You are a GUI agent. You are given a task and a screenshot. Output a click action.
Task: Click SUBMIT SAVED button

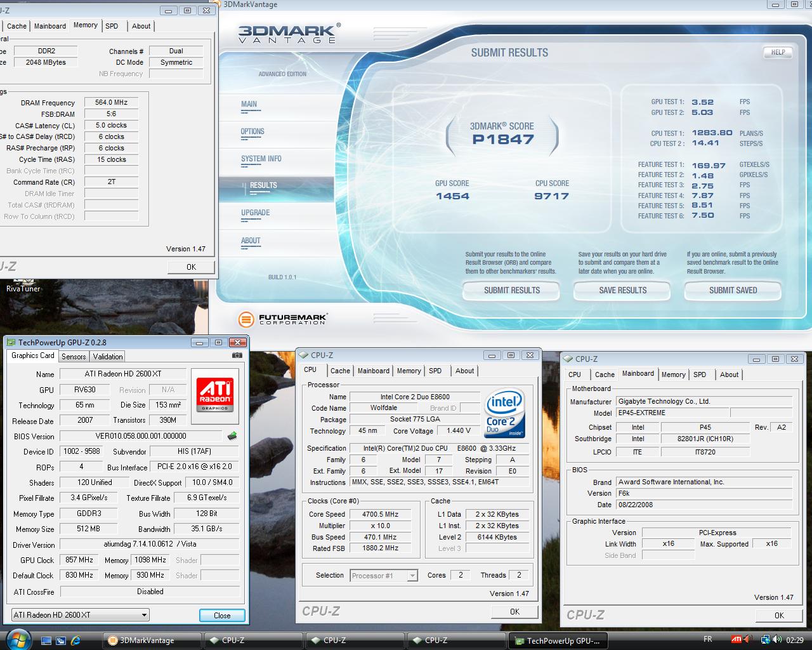tap(733, 290)
